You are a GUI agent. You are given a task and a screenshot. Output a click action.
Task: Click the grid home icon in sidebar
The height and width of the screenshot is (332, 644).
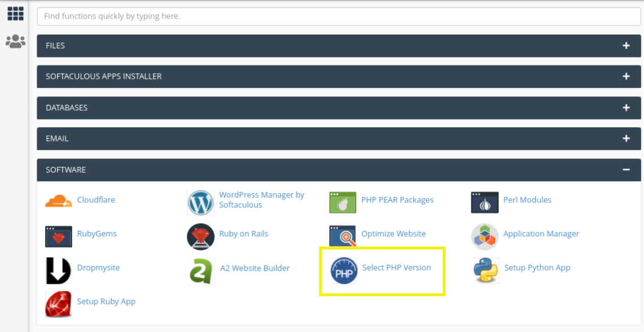click(15, 14)
